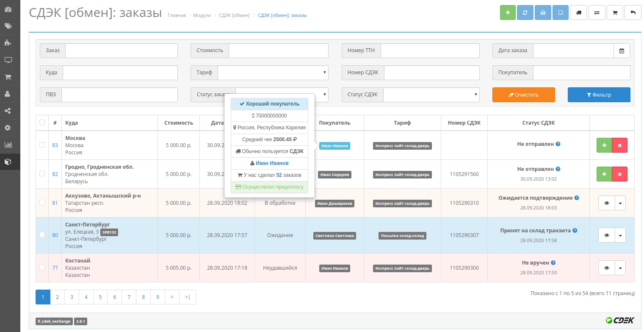Open the extensions puzzle sidebar icon
The height and width of the screenshot is (332, 644).
click(8, 43)
